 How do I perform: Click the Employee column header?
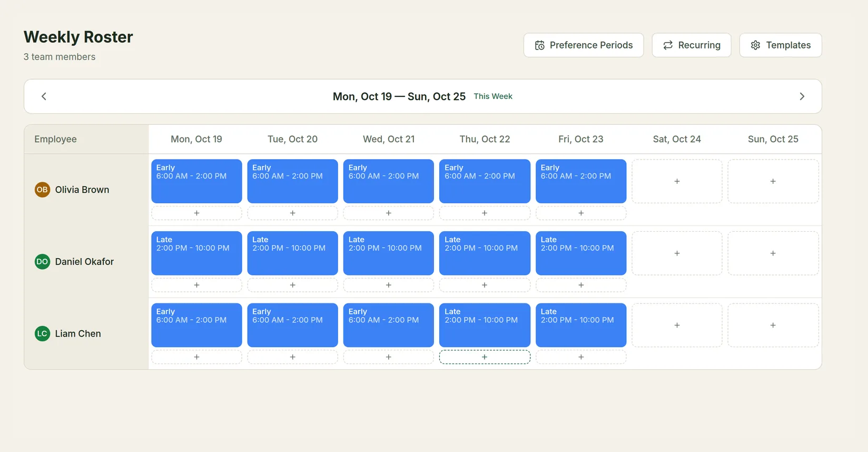pyautogui.click(x=55, y=139)
